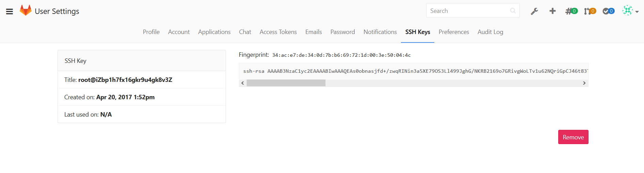This screenshot has height=173, width=644.
Task: Open the admin area wrench icon
Action: pyautogui.click(x=534, y=11)
